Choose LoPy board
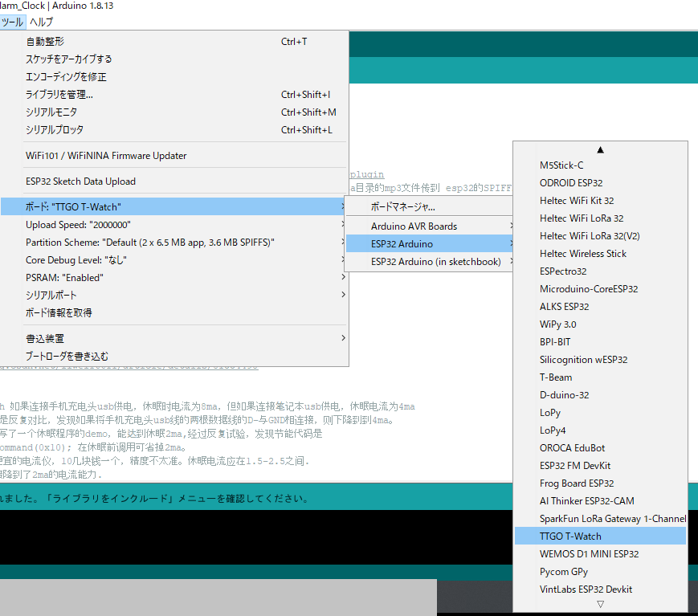This screenshot has height=616, width=698. coord(600,413)
